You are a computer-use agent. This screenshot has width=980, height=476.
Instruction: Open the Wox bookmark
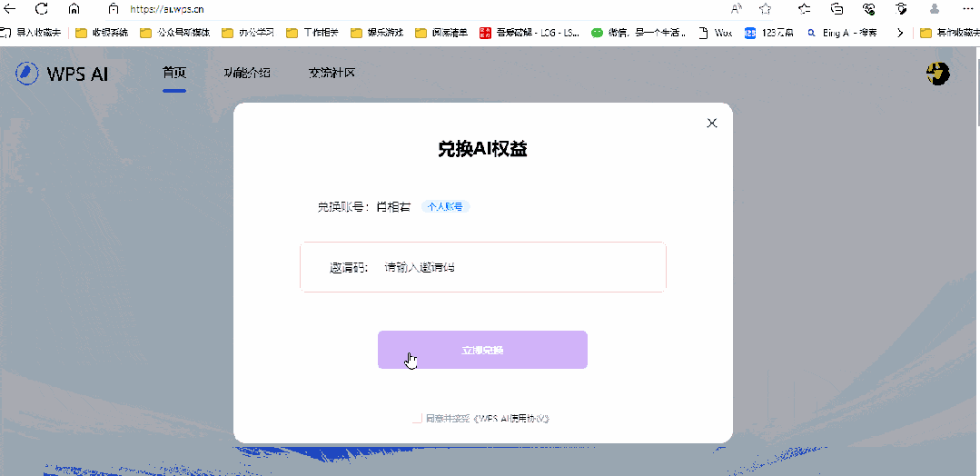tap(716, 33)
